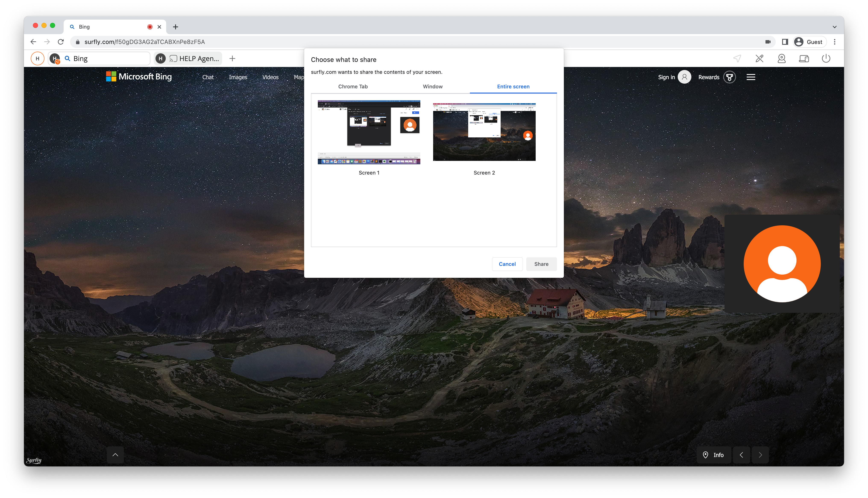This screenshot has height=498, width=868.
Task: Switch to the Window tab
Action: point(433,87)
